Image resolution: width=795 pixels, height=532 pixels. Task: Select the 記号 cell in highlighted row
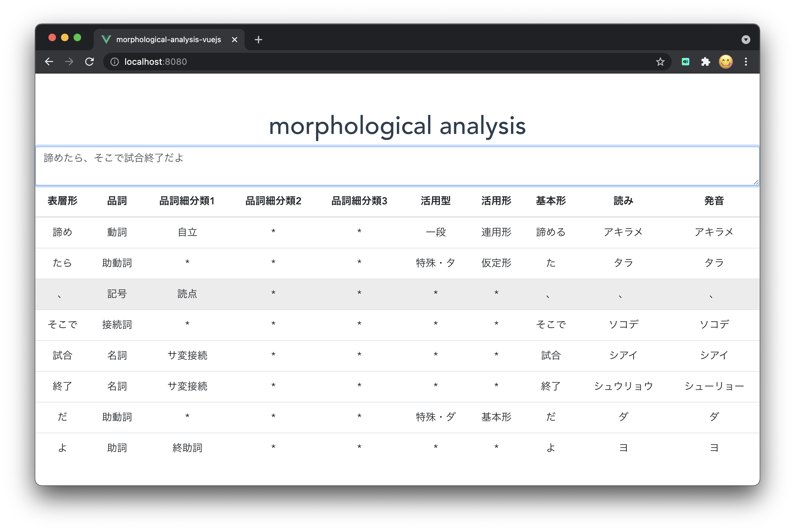[117, 294]
